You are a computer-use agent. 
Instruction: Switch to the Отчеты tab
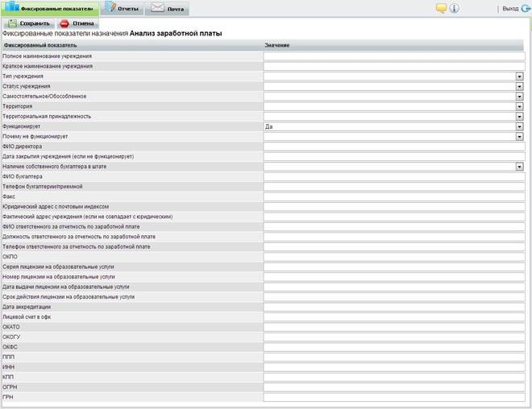pyautogui.click(x=129, y=9)
